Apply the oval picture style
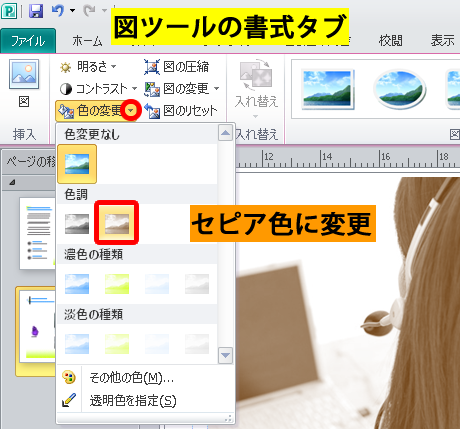This screenshot has width=460, height=429. (400, 89)
